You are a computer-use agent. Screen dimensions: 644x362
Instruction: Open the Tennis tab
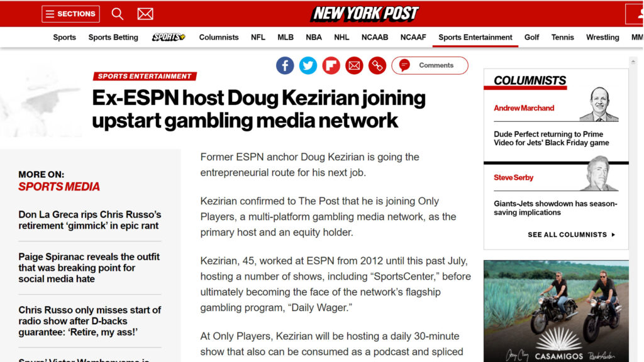[x=563, y=37]
